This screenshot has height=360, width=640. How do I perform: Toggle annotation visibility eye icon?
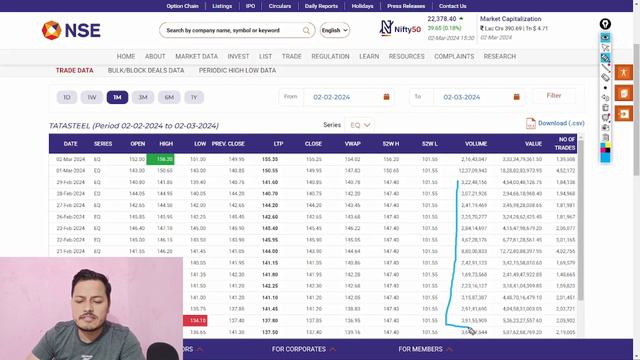click(605, 38)
